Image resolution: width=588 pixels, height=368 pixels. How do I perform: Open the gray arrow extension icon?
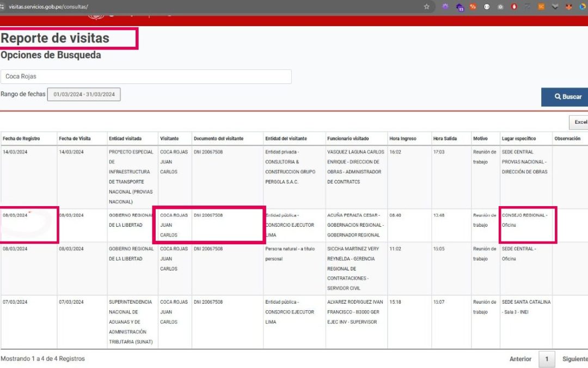pos(528,7)
